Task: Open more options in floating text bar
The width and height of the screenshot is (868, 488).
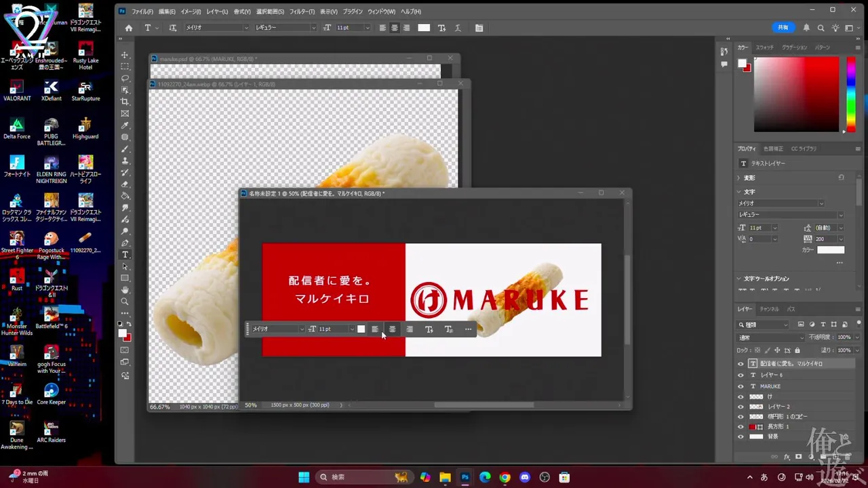Action: point(468,329)
